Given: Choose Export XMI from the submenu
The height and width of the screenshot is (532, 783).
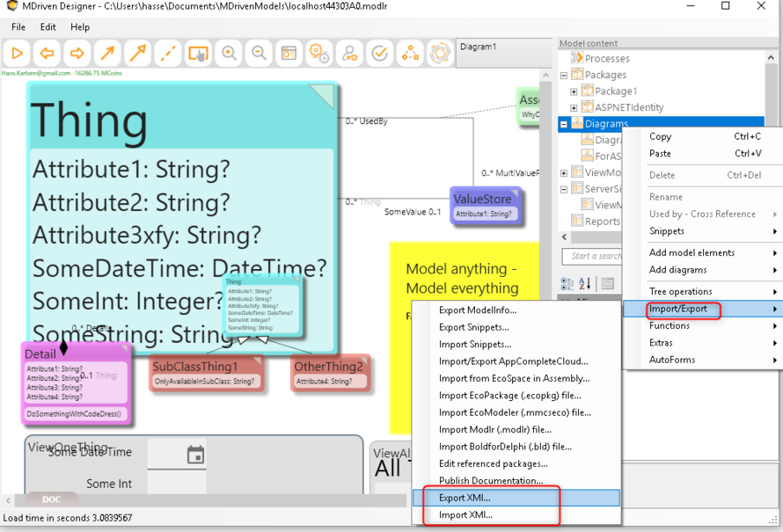Looking at the screenshot, I should tap(465, 498).
